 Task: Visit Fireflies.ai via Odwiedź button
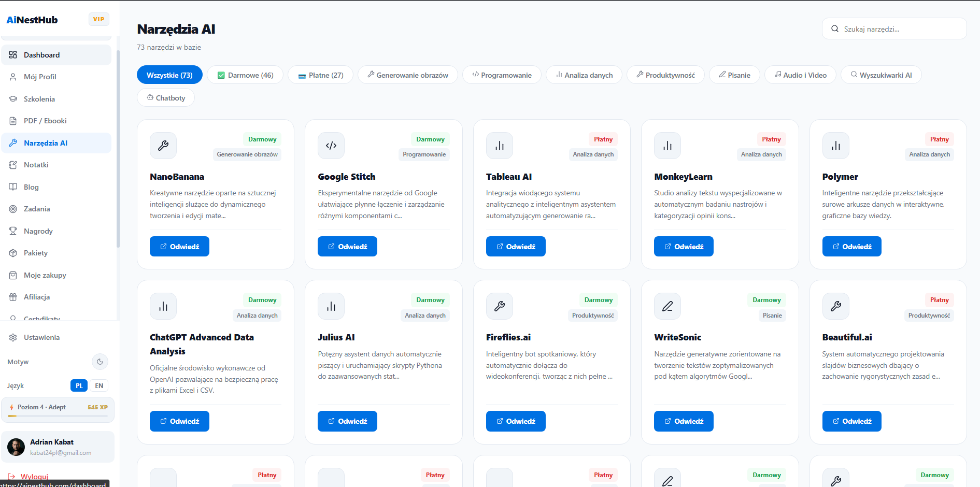click(x=516, y=421)
